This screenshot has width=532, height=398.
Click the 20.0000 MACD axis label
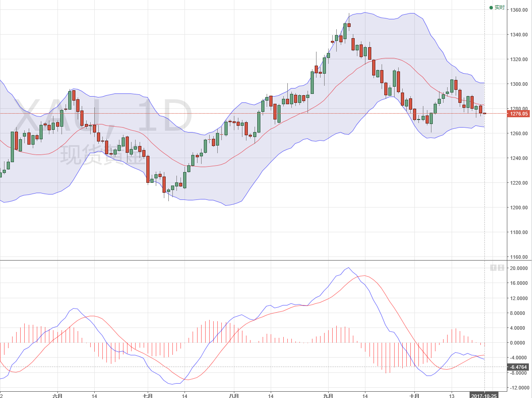click(519, 268)
